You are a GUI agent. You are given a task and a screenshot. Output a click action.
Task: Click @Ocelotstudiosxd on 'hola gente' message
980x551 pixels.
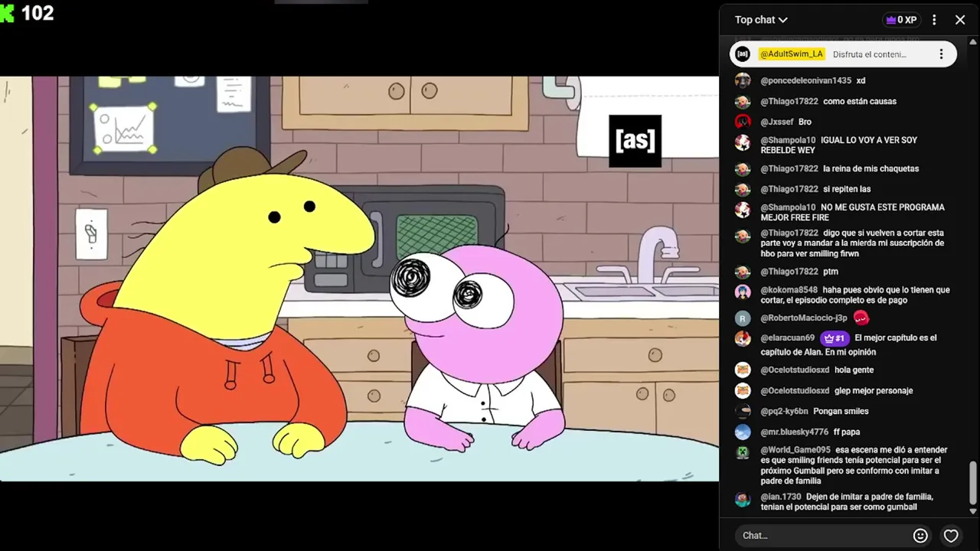point(795,370)
